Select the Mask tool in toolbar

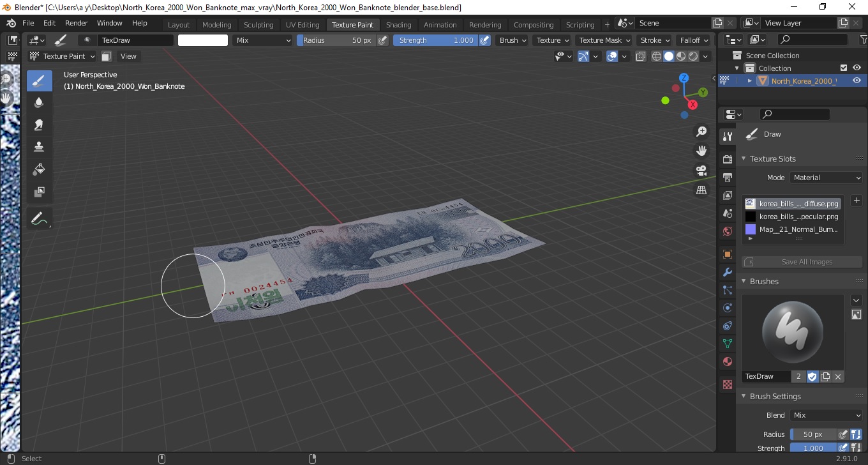click(x=40, y=192)
